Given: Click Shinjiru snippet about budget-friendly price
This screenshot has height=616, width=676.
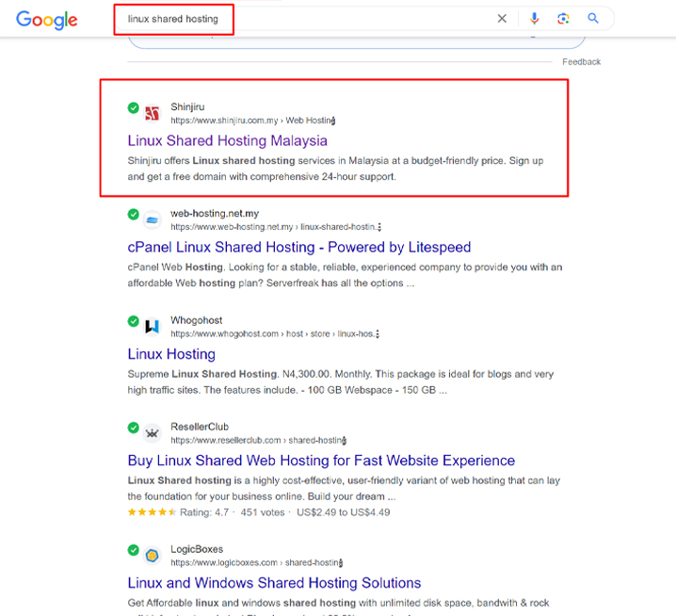Looking at the screenshot, I should click(x=335, y=169).
